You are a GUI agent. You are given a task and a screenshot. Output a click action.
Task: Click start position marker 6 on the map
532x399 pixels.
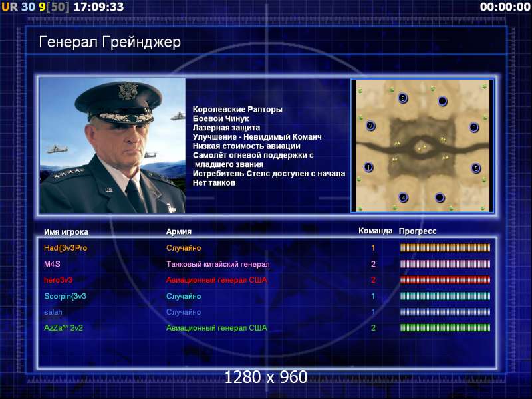click(403, 98)
